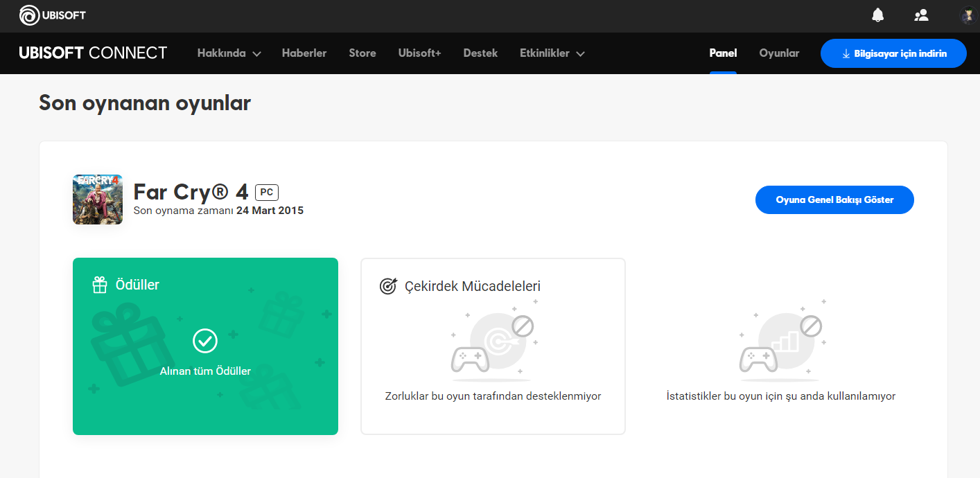
Task: Click the target icon beside Çekirdek Mücadeleleri
Action: coord(388,286)
